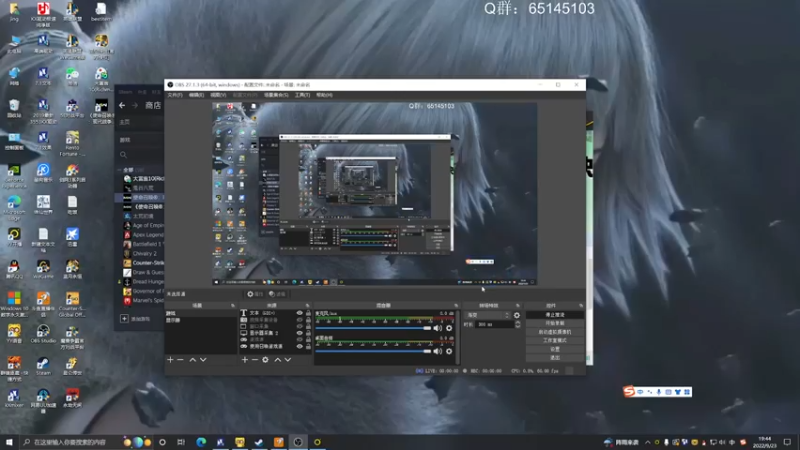Open 场景集合(S) menu in OBS

pyautogui.click(x=276, y=95)
